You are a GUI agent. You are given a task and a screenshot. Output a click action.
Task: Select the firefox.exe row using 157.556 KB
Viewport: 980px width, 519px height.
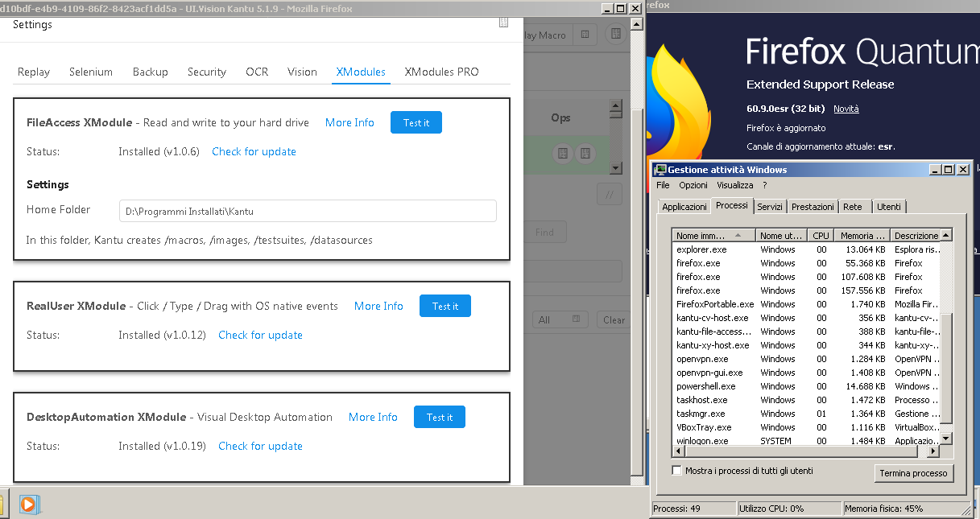807,290
